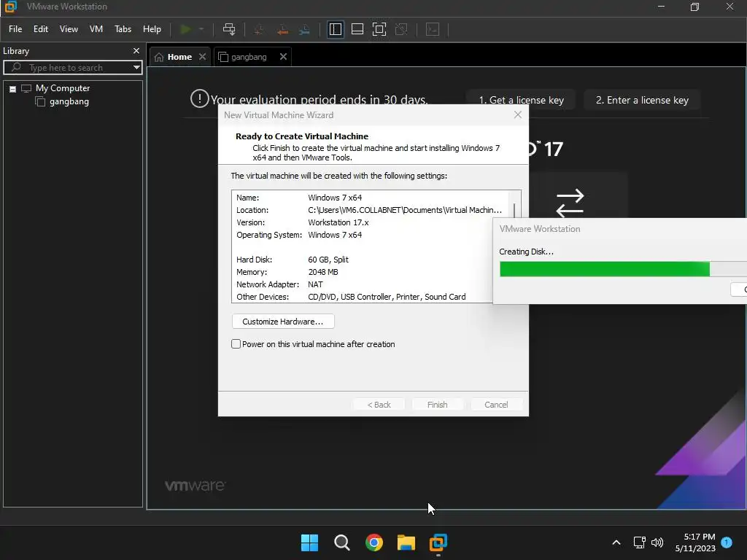Click the volume speaker tray icon
747x560 pixels.
[x=657, y=542]
